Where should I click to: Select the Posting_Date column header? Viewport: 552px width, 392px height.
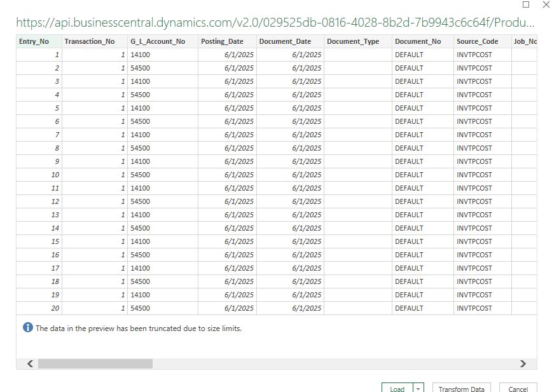tap(227, 41)
